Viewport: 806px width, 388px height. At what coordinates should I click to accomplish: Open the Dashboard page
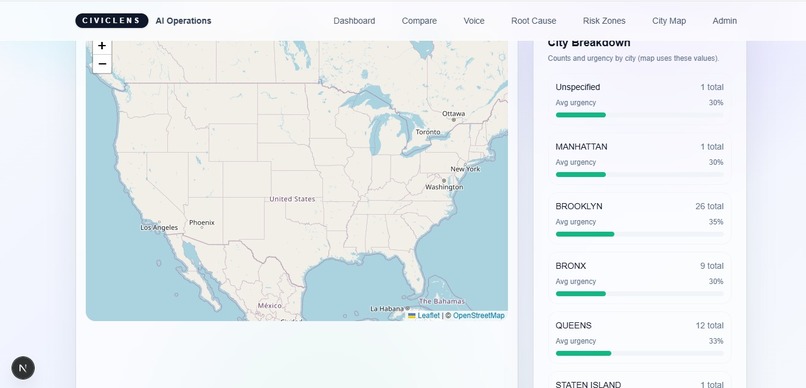(354, 21)
